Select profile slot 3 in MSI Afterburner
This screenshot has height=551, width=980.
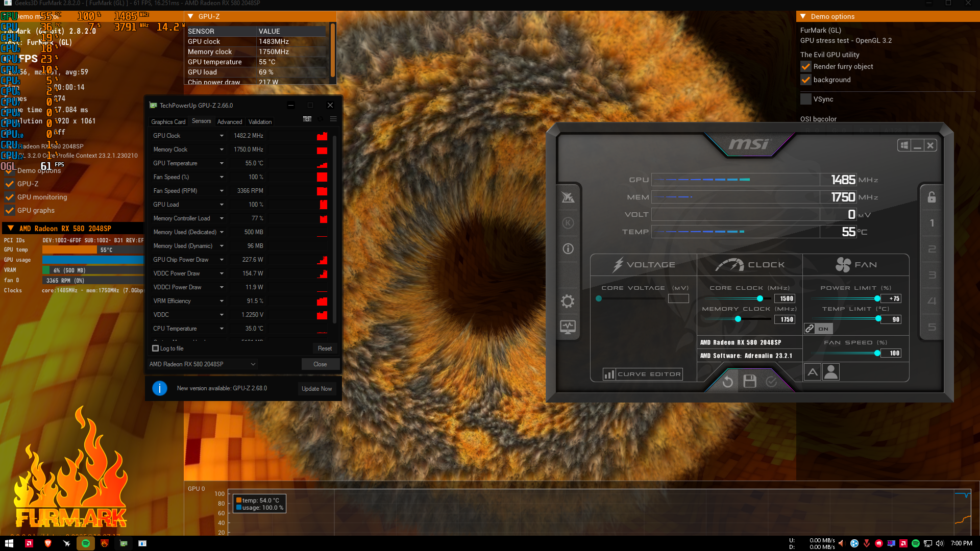tap(932, 275)
